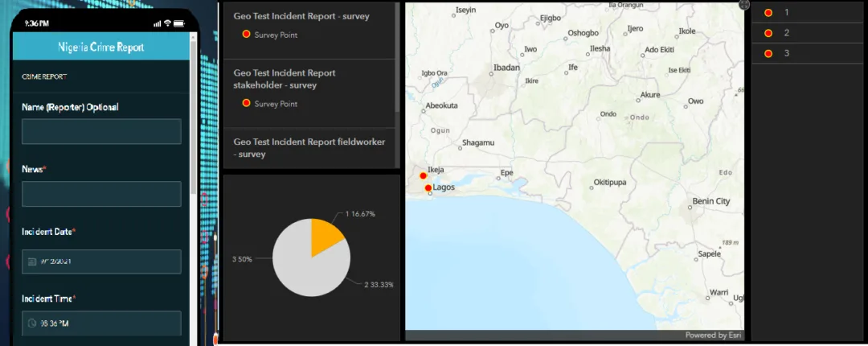Select list item 2 in right panel

[x=808, y=33]
